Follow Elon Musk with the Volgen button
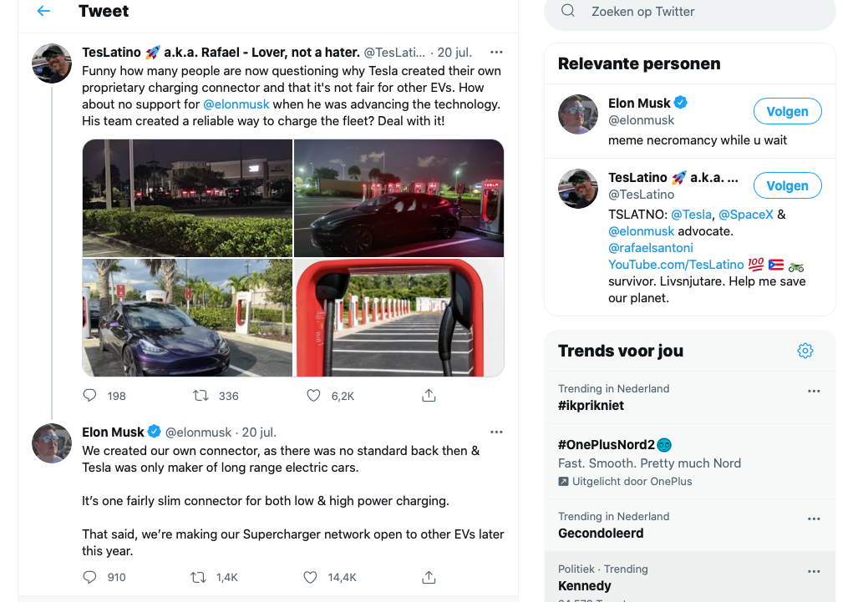 [787, 111]
